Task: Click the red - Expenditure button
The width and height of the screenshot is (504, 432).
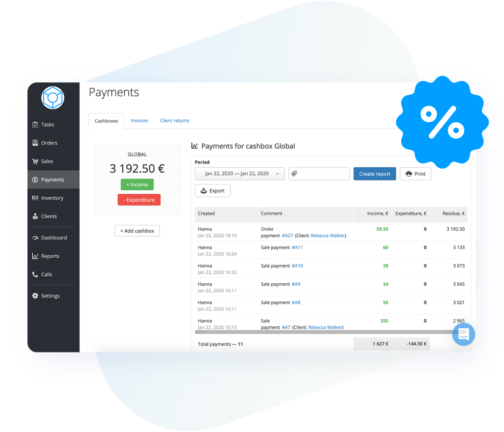Action: 139,200
